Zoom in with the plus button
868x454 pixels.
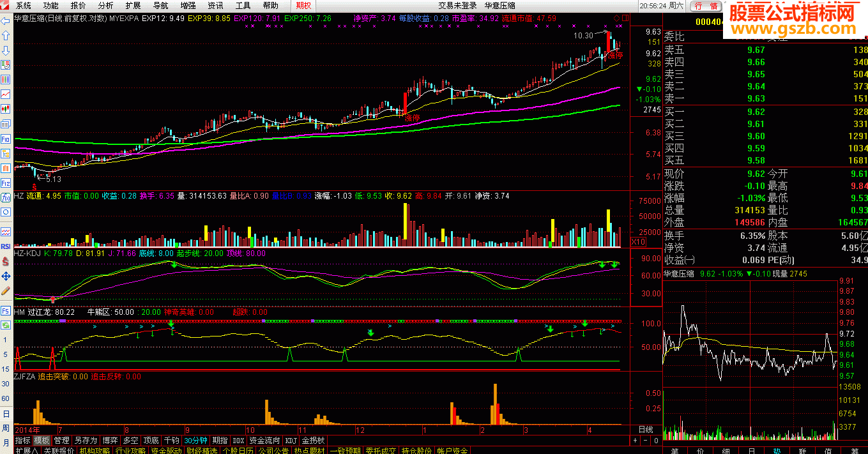point(636,441)
